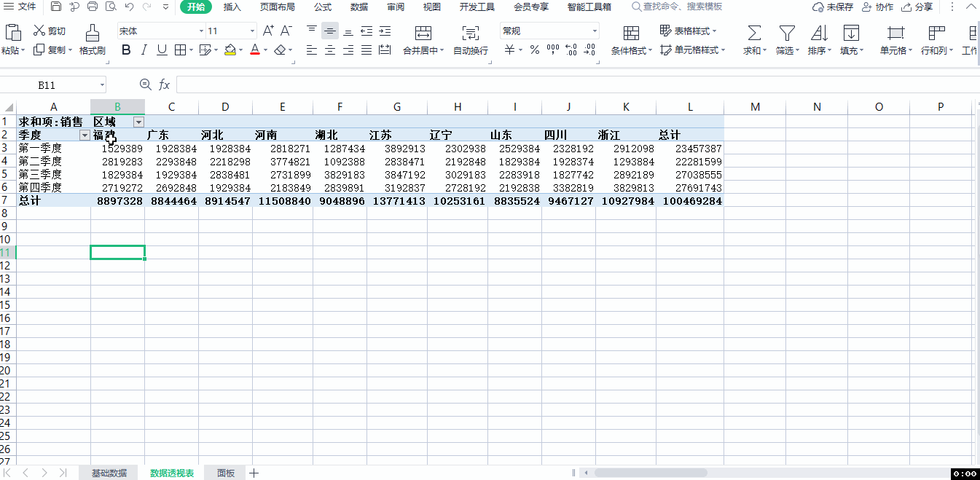Screen dimensions: 980x480
Task: Click the justify alignment icon
Action: [366, 50]
